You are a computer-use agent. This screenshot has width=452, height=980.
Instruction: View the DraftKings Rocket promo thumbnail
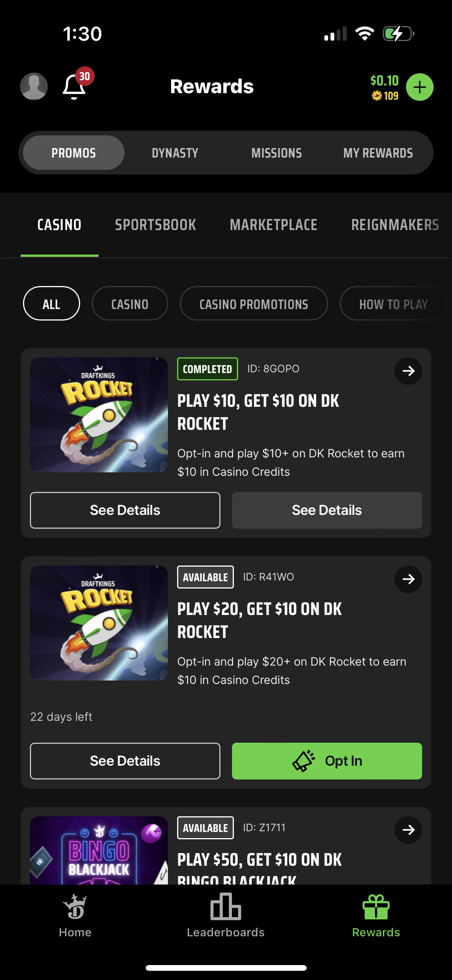[x=99, y=414]
